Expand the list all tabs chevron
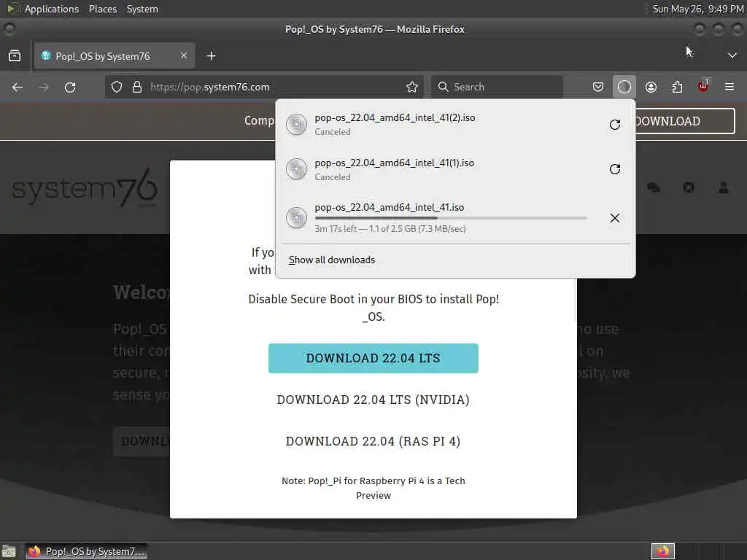The width and height of the screenshot is (747, 560). coord(732,55)
